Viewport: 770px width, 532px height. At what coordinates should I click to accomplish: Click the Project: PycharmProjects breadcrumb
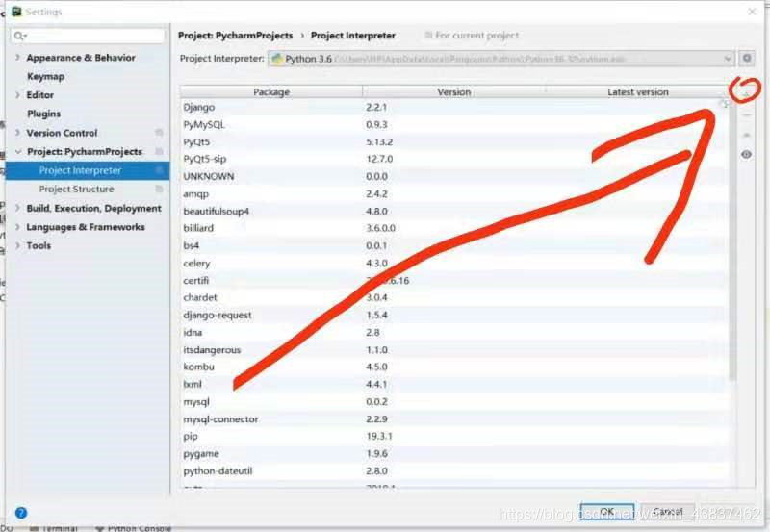pyautogui.click(x=235, y=36)
